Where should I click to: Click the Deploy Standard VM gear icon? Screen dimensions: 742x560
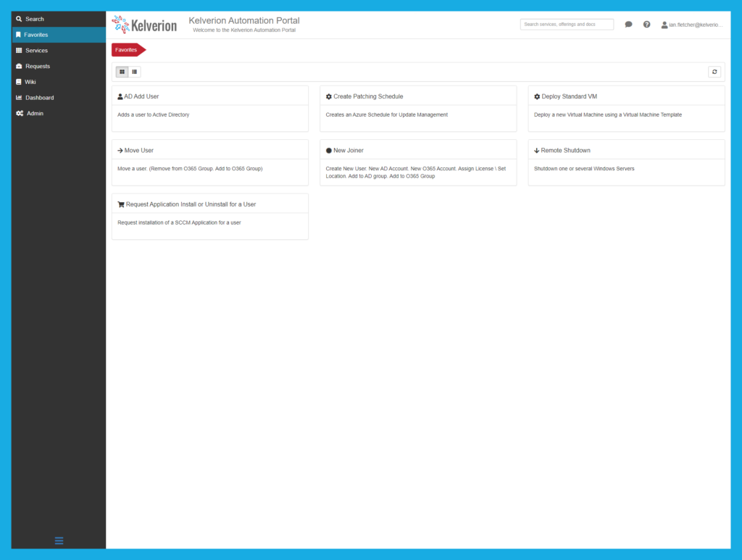coord(537,96)
